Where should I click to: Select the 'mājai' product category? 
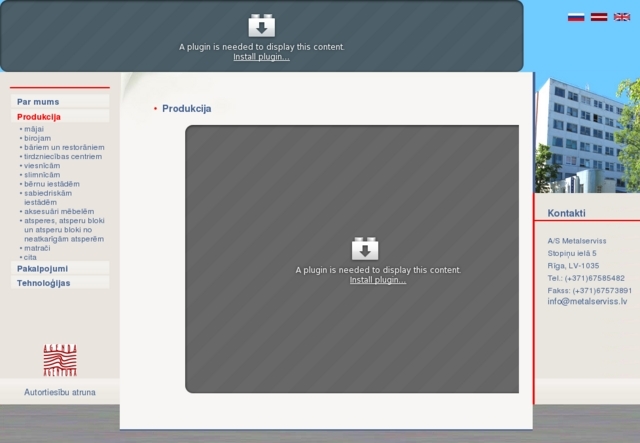[x=34, y=129]
